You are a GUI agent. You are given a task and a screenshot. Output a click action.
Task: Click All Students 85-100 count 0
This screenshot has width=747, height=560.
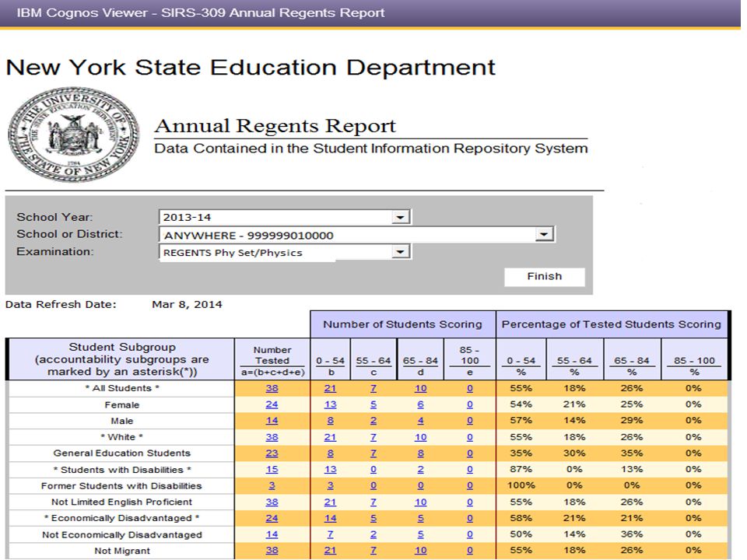coord(470,388)
